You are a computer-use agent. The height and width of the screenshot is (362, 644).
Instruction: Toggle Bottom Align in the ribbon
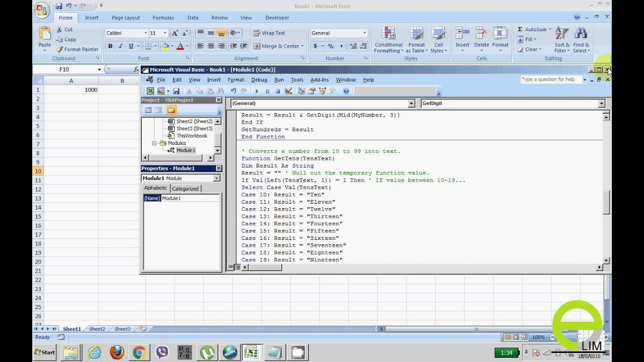[x=221, y=33]
